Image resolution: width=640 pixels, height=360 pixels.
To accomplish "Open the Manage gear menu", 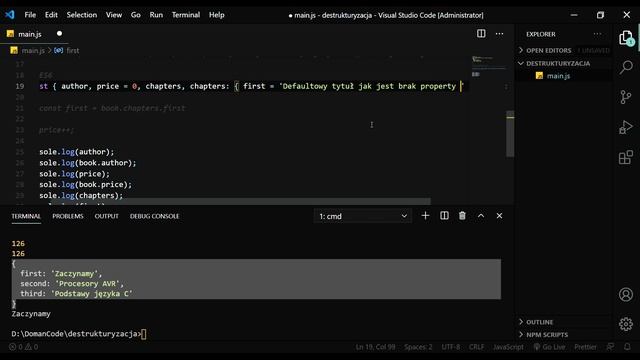I will tap(626, 324).
